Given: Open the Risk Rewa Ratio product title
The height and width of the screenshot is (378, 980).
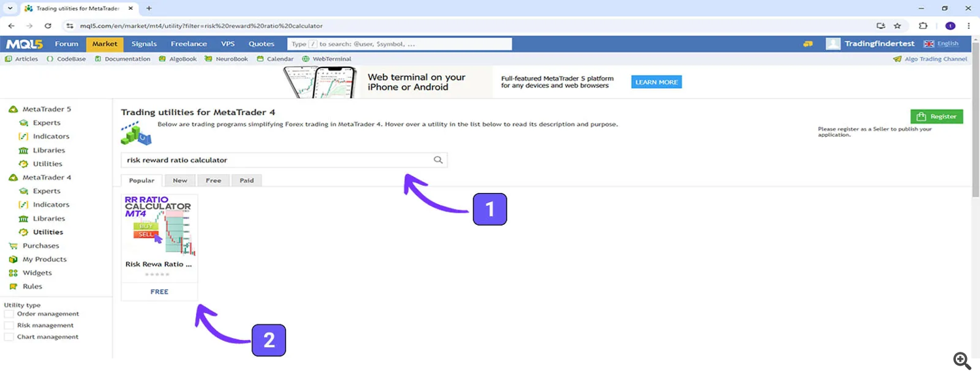Looking at the screenshot, I should 159,265.
